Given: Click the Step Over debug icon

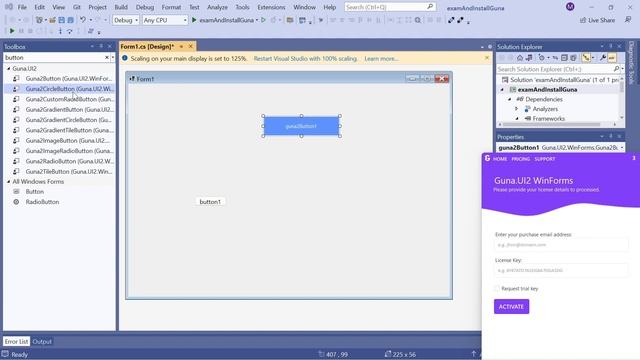Looking at the screenshot, I should coord(70,31).
